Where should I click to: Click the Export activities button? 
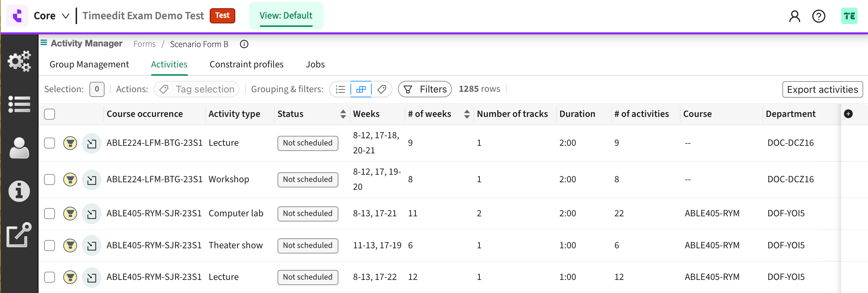coord(822,89)
